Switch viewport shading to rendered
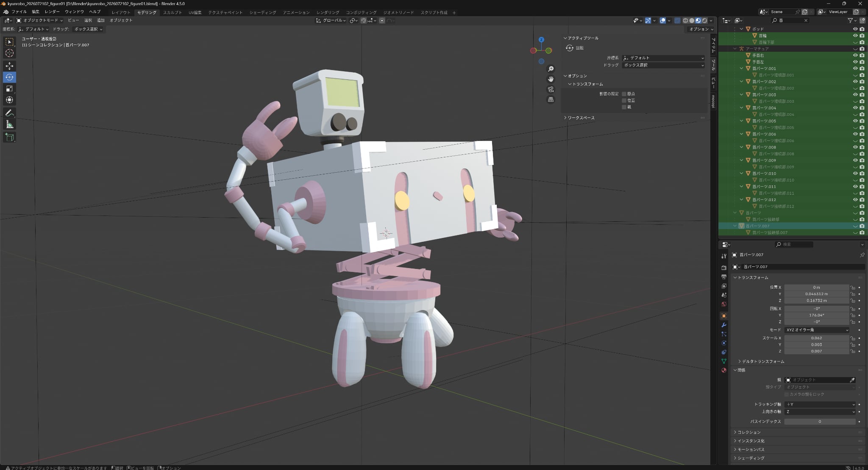Screen dimensions: 868x470 point(704,20)
